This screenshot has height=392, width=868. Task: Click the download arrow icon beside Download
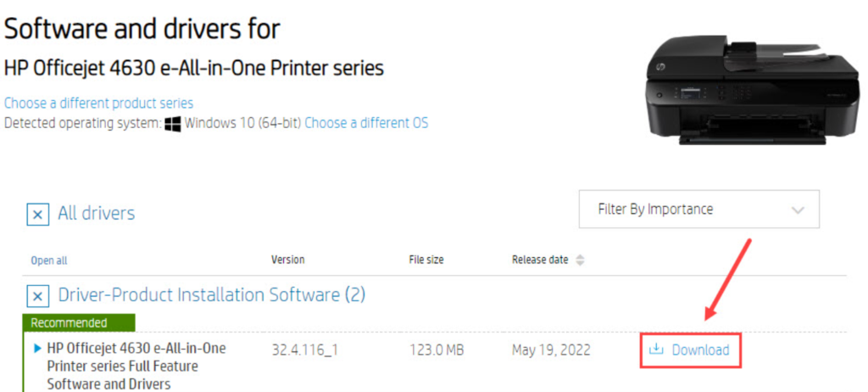point(655,350)
